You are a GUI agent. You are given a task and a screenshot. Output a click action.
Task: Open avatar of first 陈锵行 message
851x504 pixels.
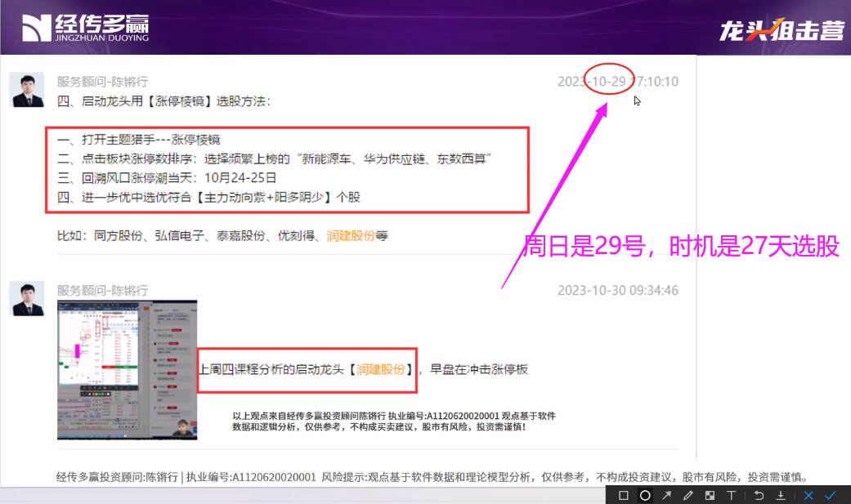tap(27, 90)
